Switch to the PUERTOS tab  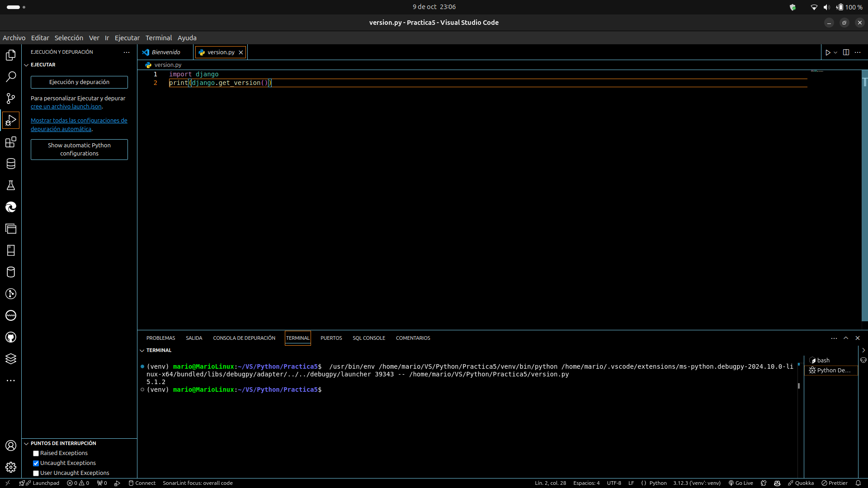click(331, 338)
